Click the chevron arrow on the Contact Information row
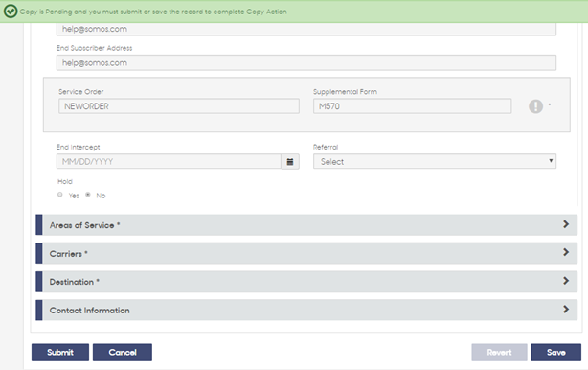 coord(566,310)
